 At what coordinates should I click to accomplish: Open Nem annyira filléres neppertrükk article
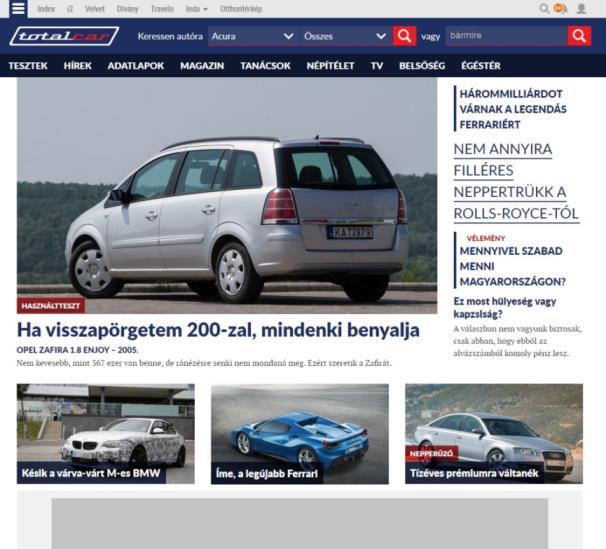click(516, 181)
